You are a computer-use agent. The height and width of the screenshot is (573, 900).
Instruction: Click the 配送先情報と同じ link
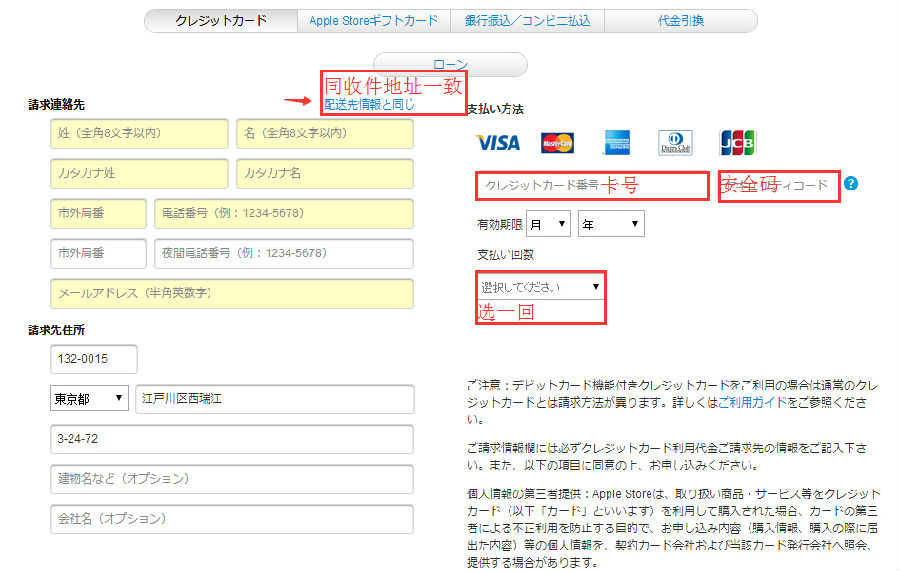(x=369, y=104)
